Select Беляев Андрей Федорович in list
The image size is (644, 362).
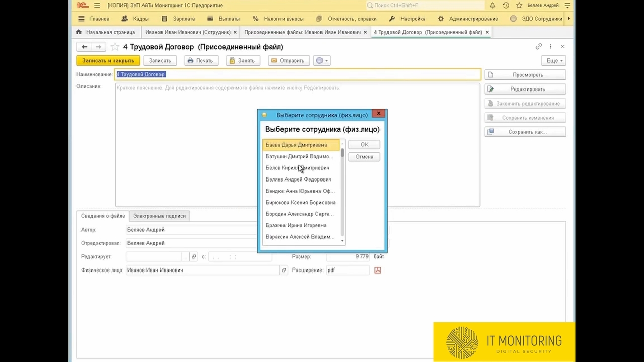(x=301, y=179)
